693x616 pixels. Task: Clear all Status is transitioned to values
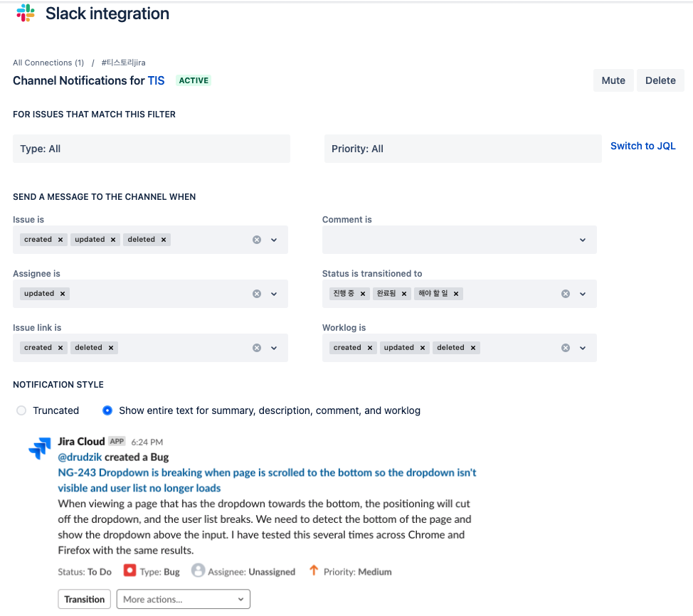click(566, 294)
